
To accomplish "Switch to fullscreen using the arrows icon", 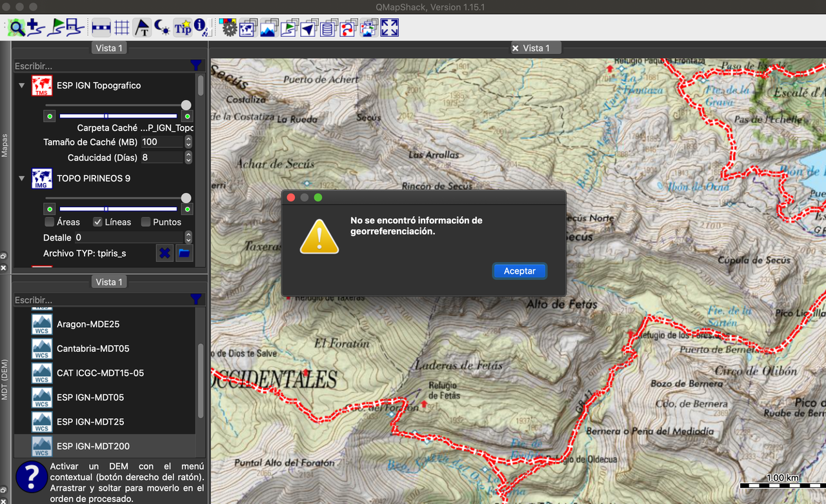I will click(x=389, y=28).
